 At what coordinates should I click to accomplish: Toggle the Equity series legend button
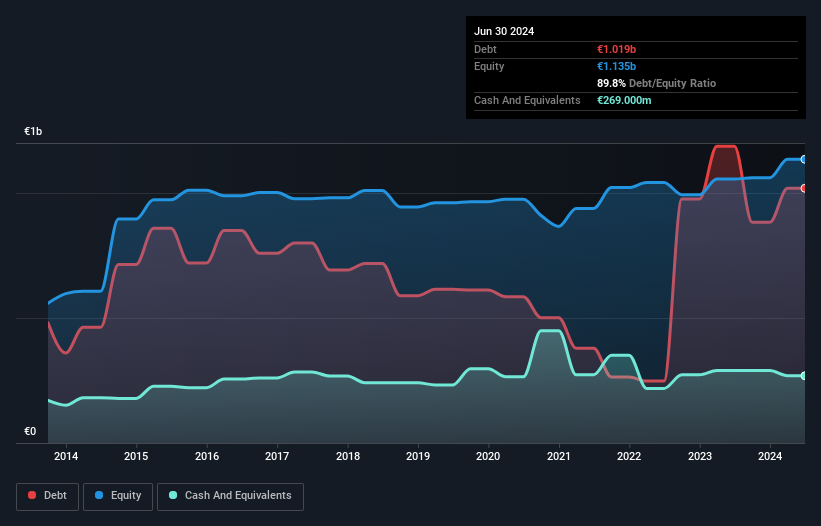(118, 496)
